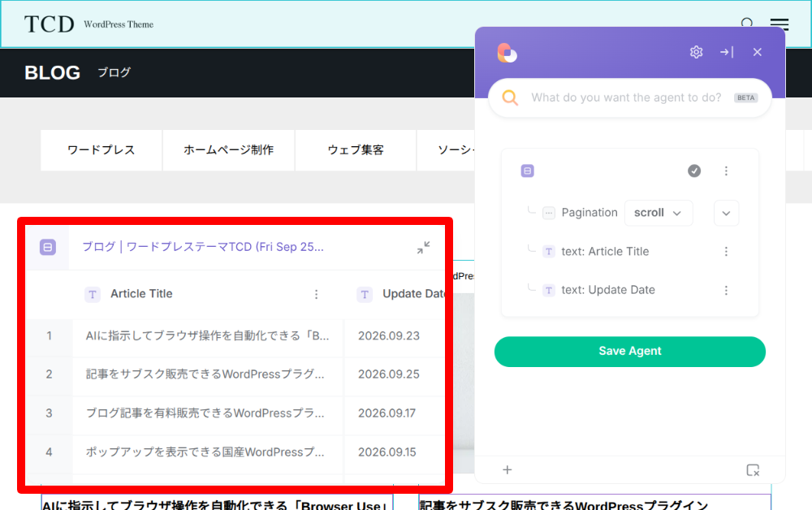Open the Article Title column menu
The height and width of the screenshot is (510, 812).
coord(316,295)
